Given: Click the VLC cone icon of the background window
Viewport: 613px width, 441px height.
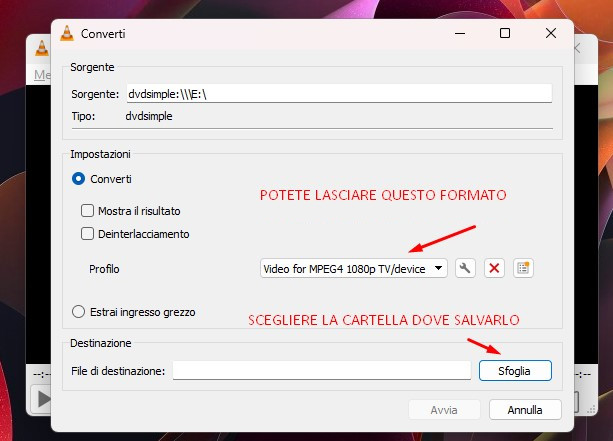Looking at the screenshot, I should coord(41,46).
